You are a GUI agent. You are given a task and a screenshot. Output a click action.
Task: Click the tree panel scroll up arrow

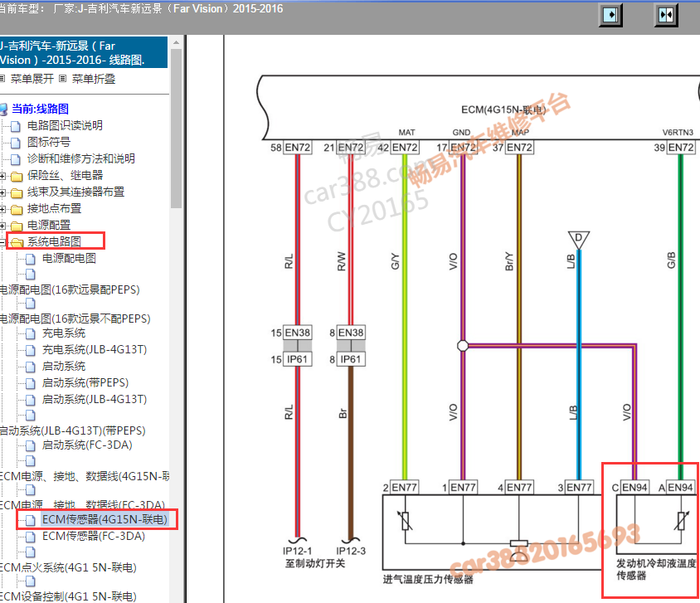point(176,42)
